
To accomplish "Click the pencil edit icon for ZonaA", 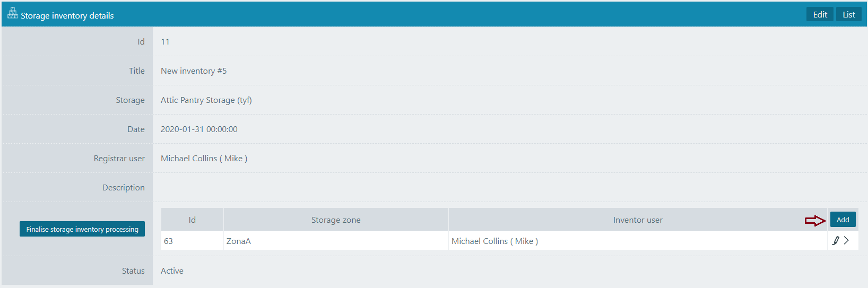I will (836, 241).
